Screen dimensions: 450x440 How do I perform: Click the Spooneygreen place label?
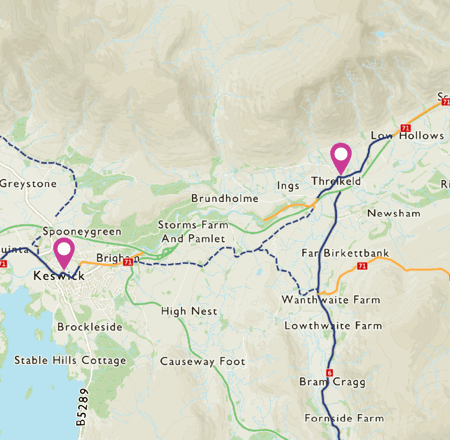(x=82, y=232)
